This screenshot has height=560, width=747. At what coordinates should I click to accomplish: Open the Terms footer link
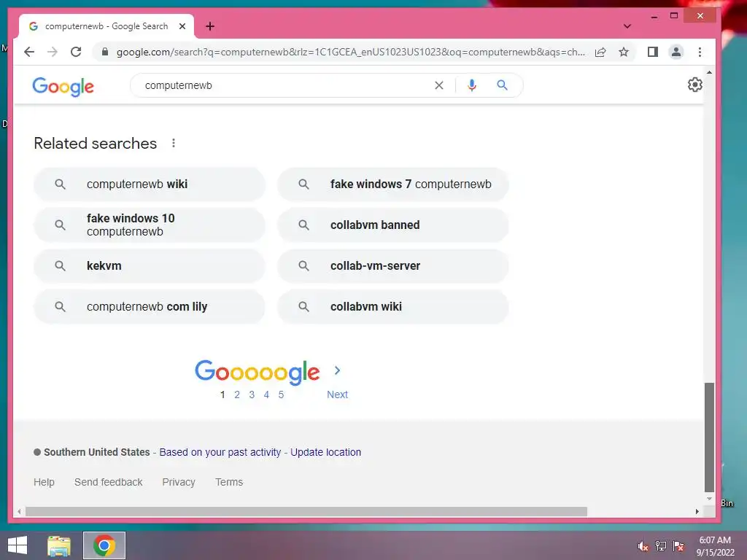point(229,483)
